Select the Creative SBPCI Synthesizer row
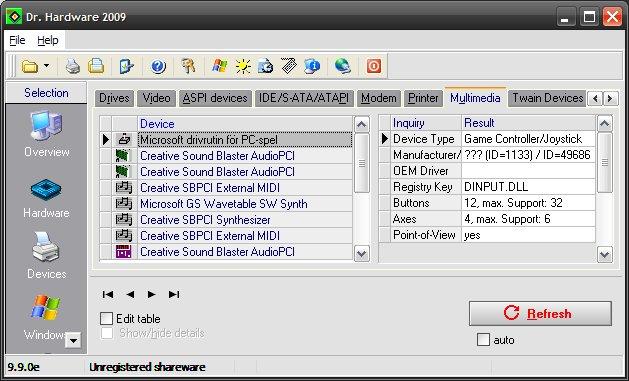Viewport: 629px width, 381px height. pos(245,220)
